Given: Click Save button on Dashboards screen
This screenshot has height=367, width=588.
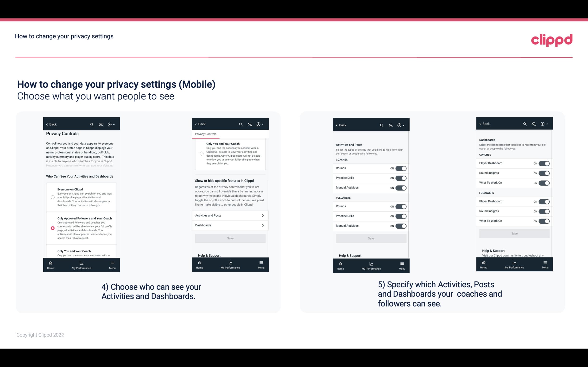Looking at the screenshot, I should [514, 233].
